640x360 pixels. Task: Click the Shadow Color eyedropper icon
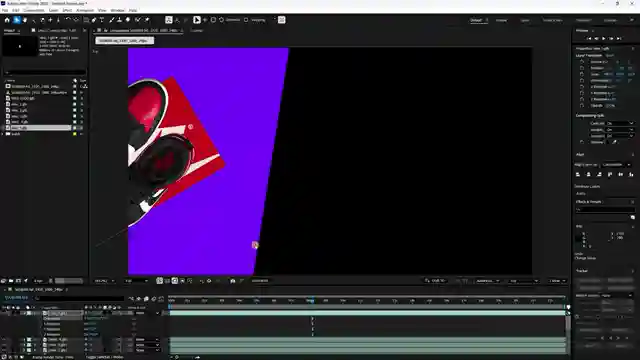pyautogui.click(x=614, y=142)
